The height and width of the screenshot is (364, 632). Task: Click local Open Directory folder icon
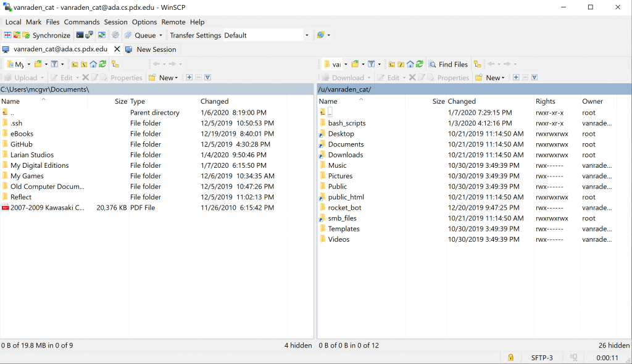(x=38, y=64)
